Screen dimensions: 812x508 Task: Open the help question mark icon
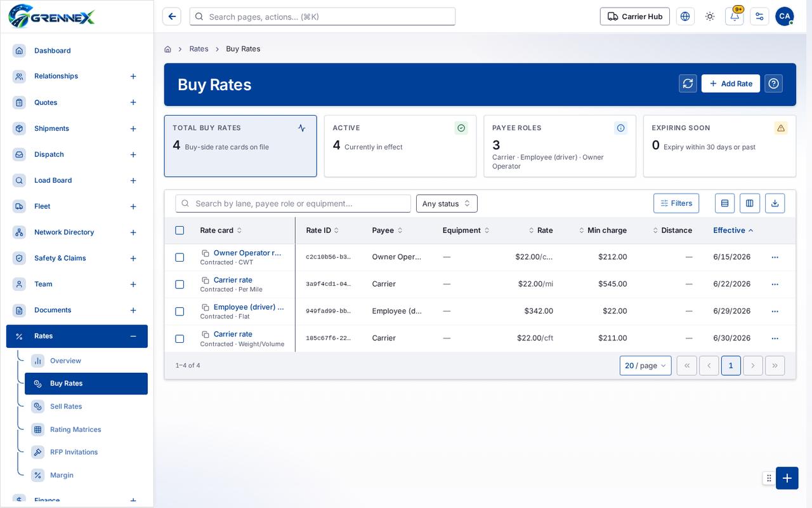[773, 84]
